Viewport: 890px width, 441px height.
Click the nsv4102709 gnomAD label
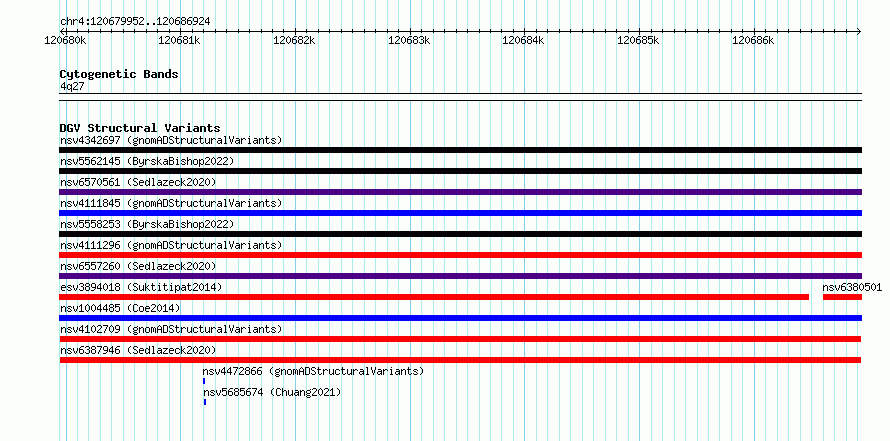click(171, 329)
